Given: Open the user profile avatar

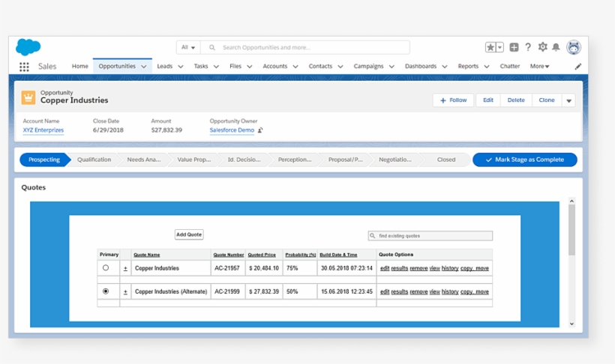Looking at the screenshot, I should (x=574, y=47).
